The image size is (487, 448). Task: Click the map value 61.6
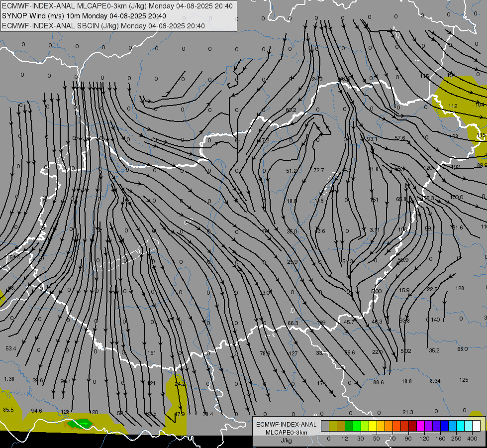coord(458,227)
